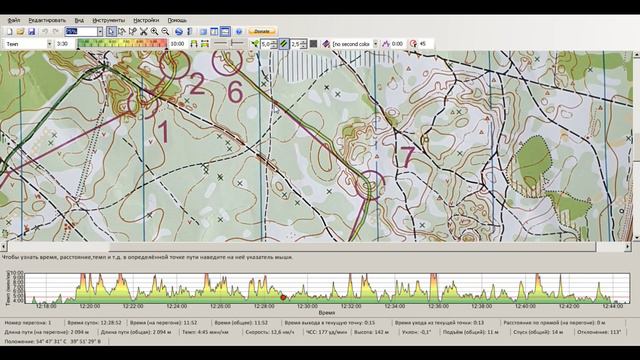This screenshot has height=360, width=640.
Task: Open the Вид menu
Action: coord(79,20)
